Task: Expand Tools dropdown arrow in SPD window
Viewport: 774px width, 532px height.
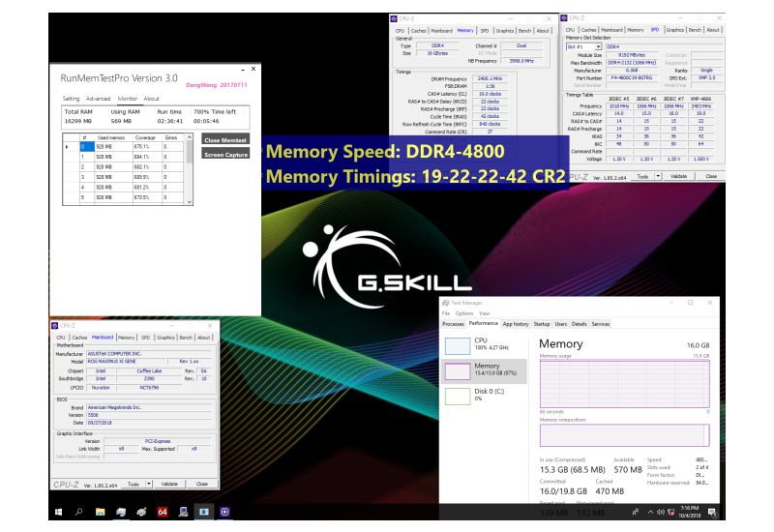Action: click(658, 176)
